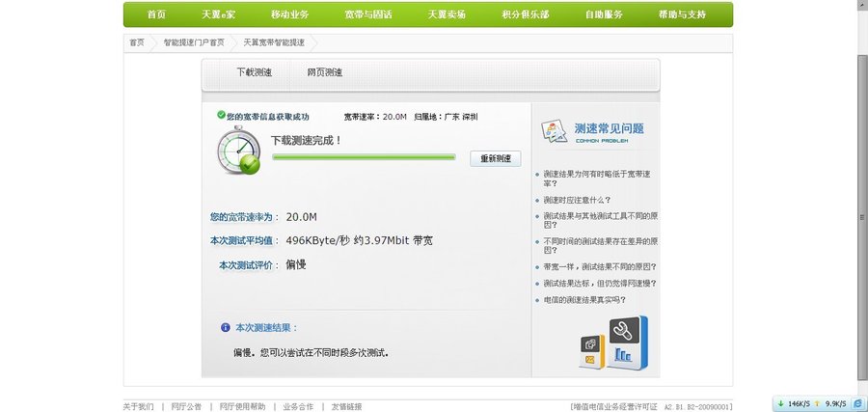The height and width of the screenshot is (412, 868).
Task: Click the 146K/S download speed reading
Action: pyautogui.click(x=800, y=403)
